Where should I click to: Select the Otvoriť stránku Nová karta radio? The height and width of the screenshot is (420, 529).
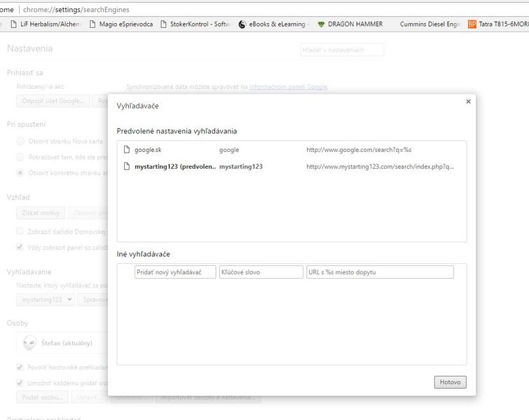tap(20, 141)
